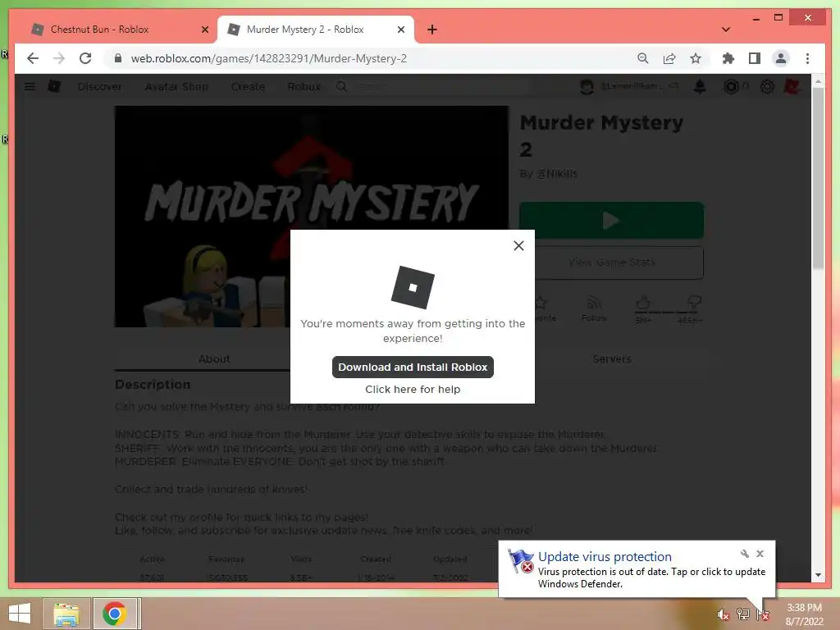Click the network tray icon
The image size is (840, 630).
coord(742,614)
